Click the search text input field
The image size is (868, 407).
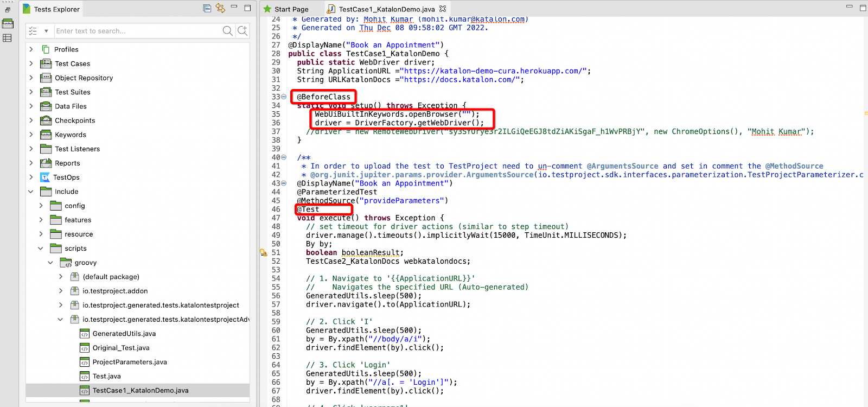[136, 31]
